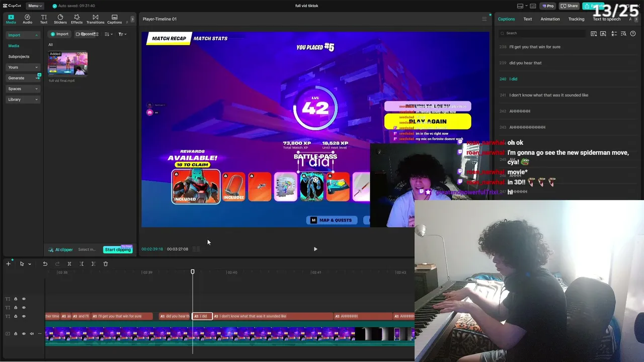Screen dimensions: 644x362
Task: Mute the video track audio
Action: pyautogui.click(x=32, y=333)
